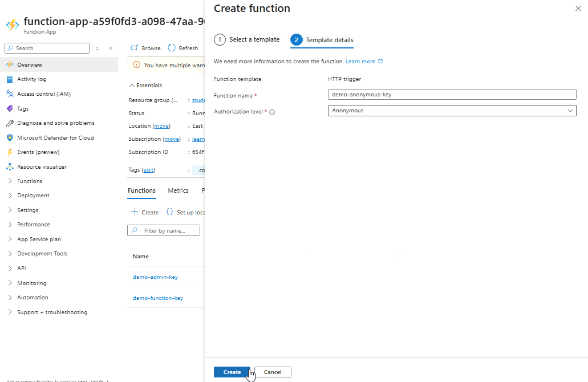The image size is (588, 382).
Task: Open Resource visualizer icon
Action: [10, 167]
